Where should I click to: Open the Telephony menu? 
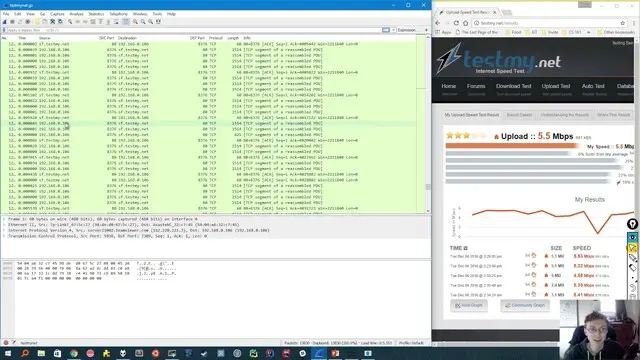pyautogui.click(x=118, y=14)
